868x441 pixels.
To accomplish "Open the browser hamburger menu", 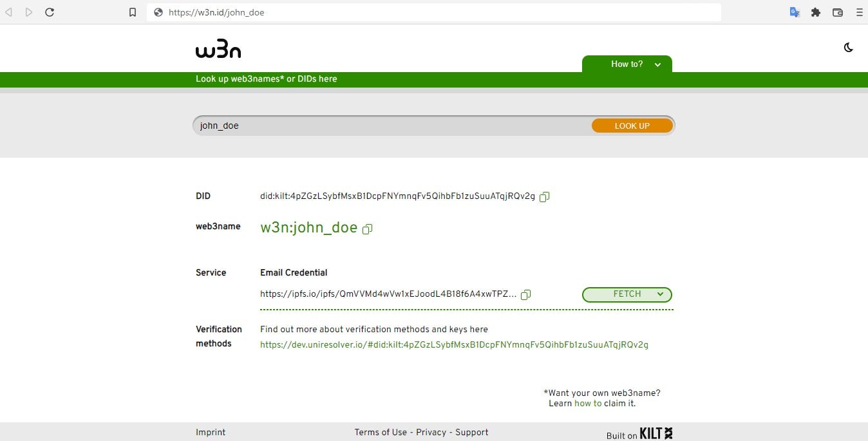I will coord(859,12).
